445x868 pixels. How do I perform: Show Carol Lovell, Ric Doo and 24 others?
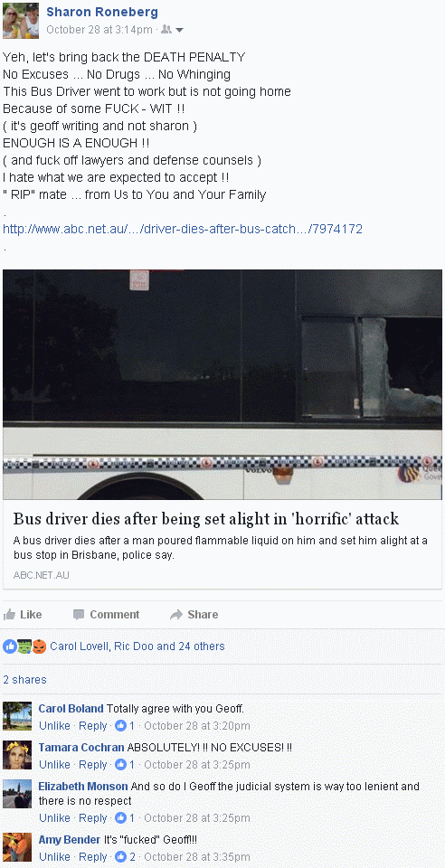pos(137,646)
